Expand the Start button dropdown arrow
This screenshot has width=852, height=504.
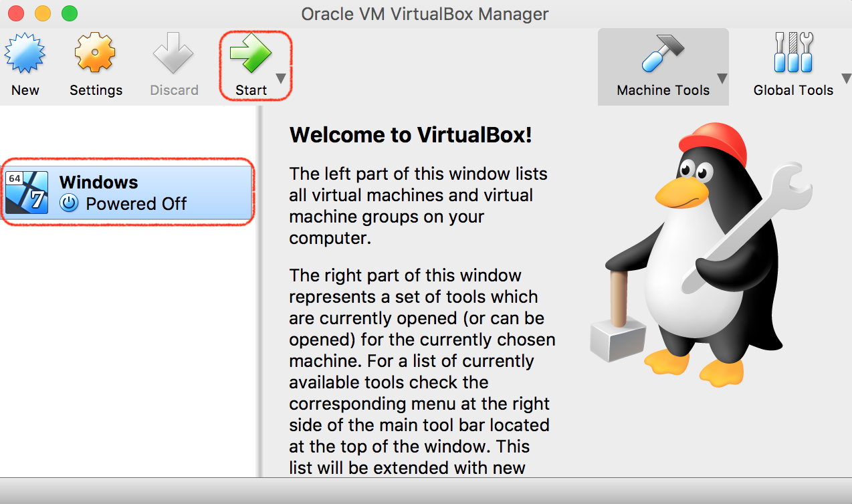[x=281, y=79]
